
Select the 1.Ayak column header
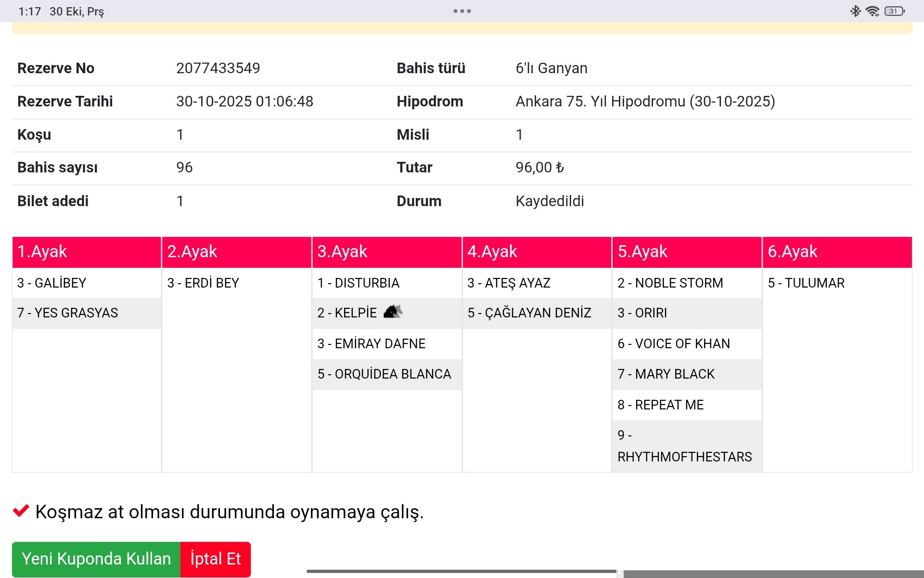coord(87,252)
